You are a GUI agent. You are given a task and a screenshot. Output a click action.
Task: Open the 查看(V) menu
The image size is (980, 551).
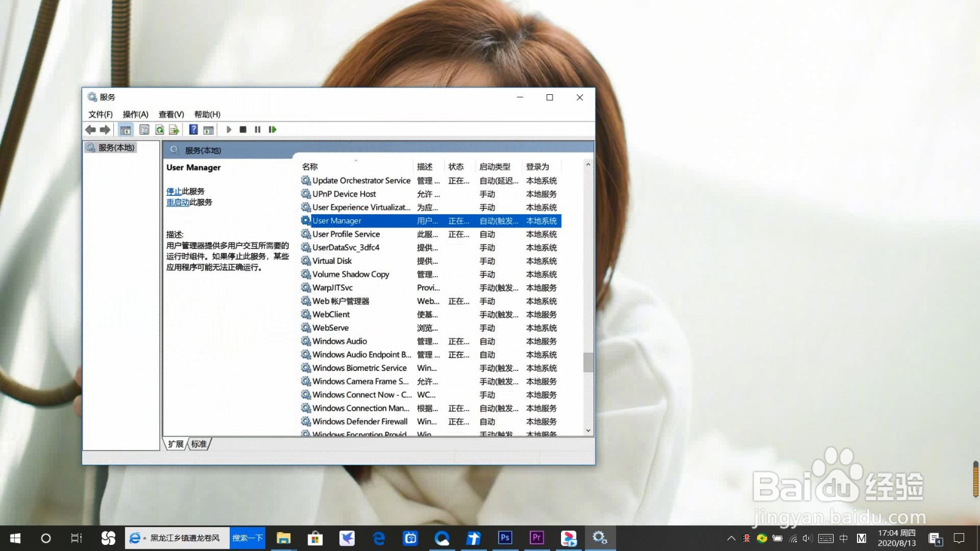[170, 114]
